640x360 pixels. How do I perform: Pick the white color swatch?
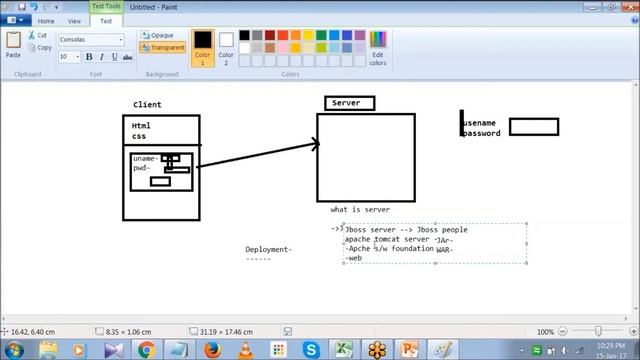click(x=244, y=48)
